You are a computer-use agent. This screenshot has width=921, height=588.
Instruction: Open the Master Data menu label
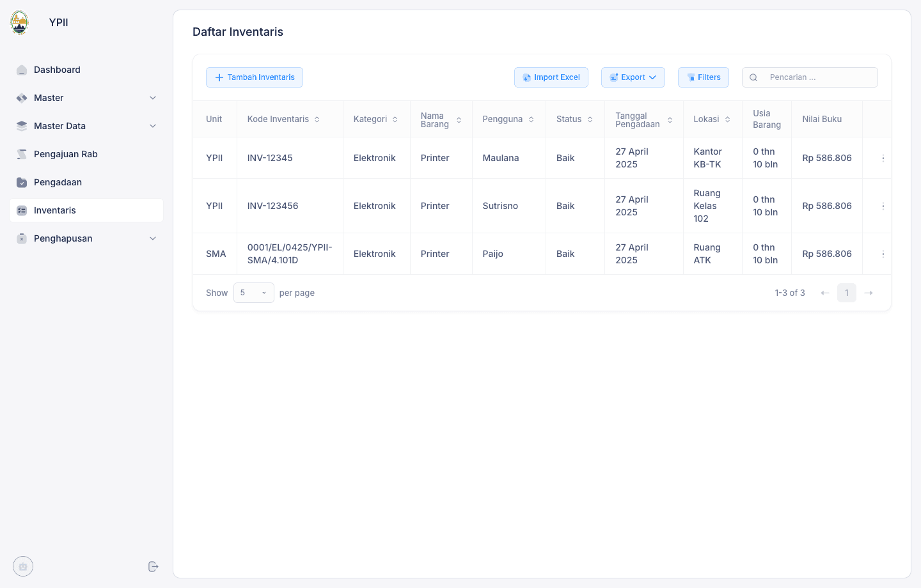[59, 126]
